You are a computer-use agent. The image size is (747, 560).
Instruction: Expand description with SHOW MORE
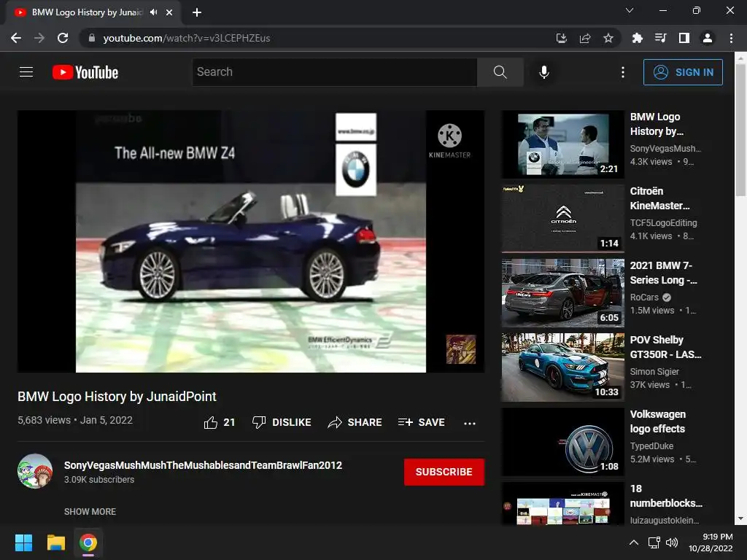click(x=90, y=511)
